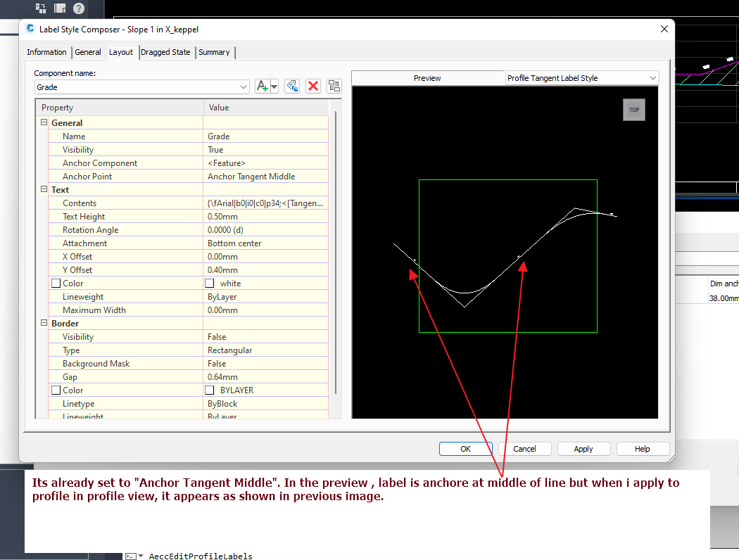Delete the selected component
The width and height of the screenshot is (739, 560).
[312, 86]
